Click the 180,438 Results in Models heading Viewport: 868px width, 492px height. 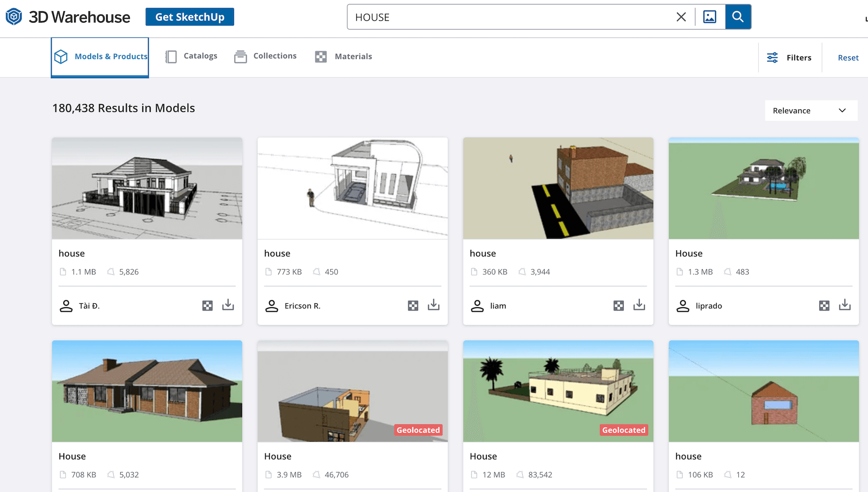coord(123,108)
